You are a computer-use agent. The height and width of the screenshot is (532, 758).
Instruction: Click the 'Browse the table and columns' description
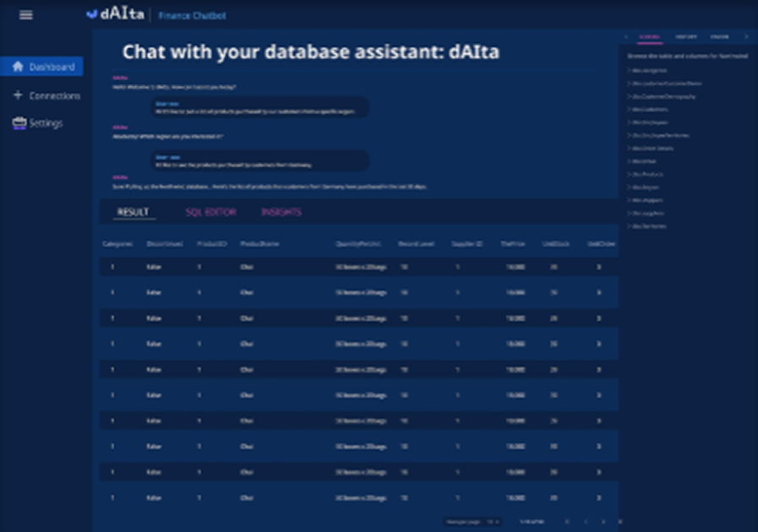[x=687, y=56]
